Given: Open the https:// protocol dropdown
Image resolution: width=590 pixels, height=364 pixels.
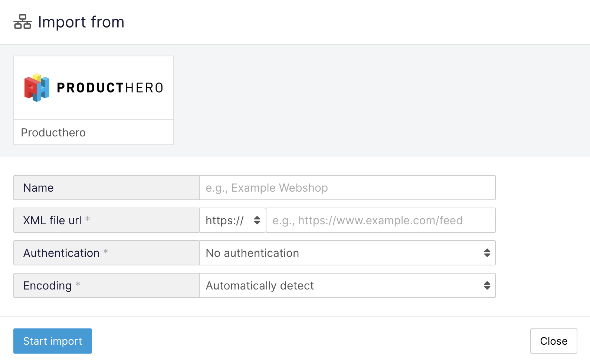Looking at the screenshot, I should 232,220.
